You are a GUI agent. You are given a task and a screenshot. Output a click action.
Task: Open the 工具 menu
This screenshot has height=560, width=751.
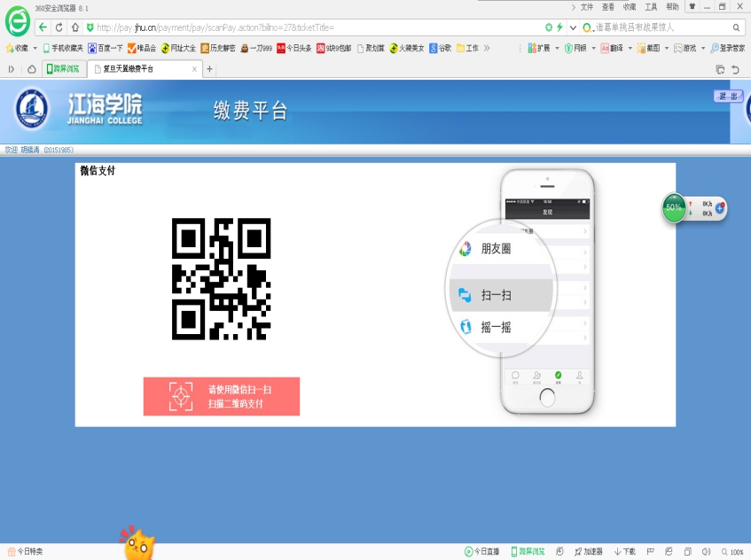tap(651, 6)
